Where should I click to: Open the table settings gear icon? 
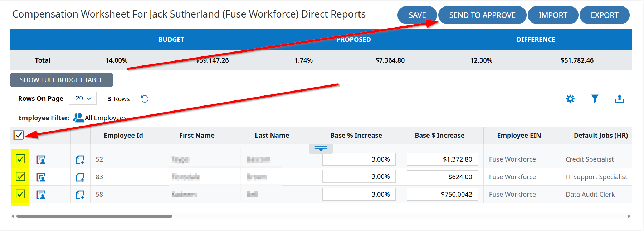click(x=570, y=99)
